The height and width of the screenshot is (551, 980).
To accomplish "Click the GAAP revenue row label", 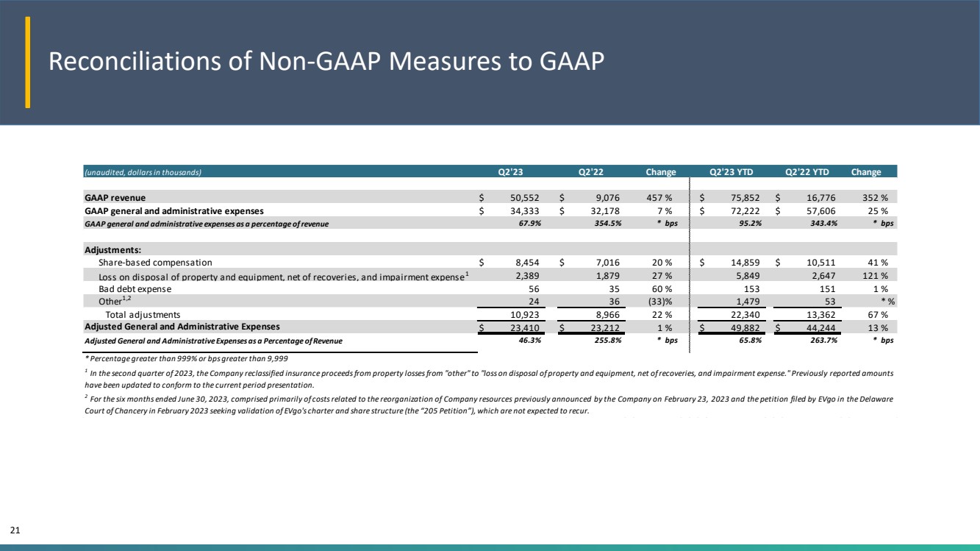I will (x=115, y=198).
